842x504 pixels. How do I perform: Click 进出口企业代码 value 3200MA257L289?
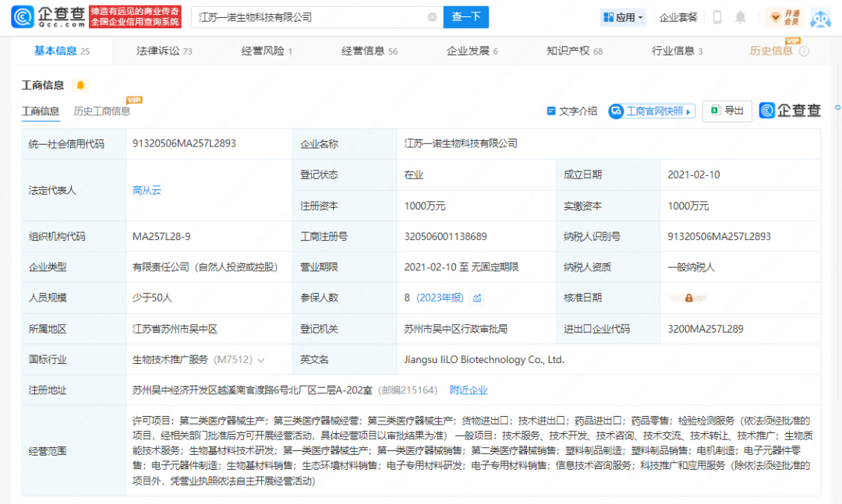[x=705, y=329]
